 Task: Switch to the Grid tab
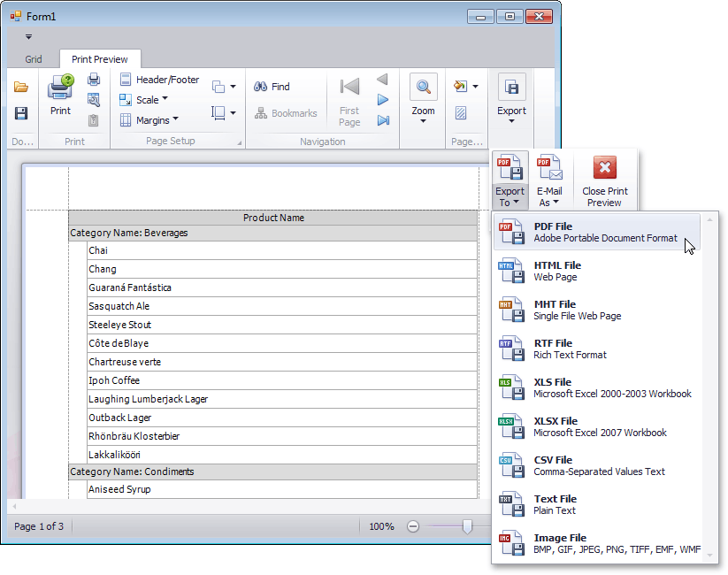coord(34,58)
